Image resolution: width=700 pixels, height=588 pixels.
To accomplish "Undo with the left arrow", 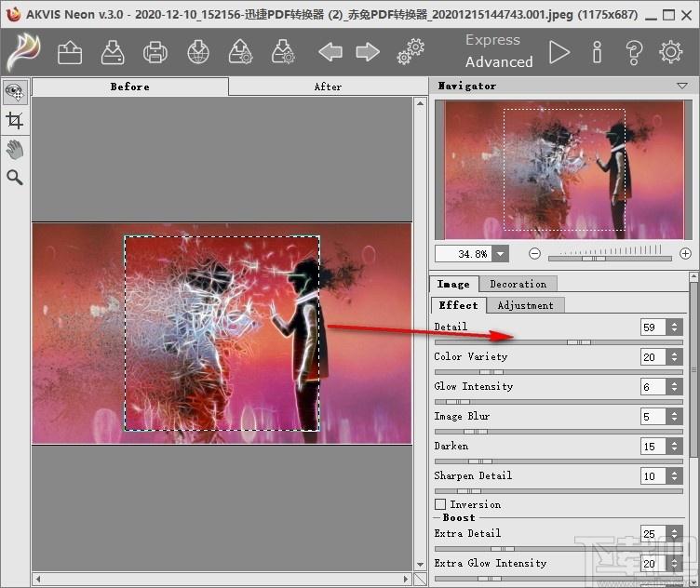I will tap(330, 52).
